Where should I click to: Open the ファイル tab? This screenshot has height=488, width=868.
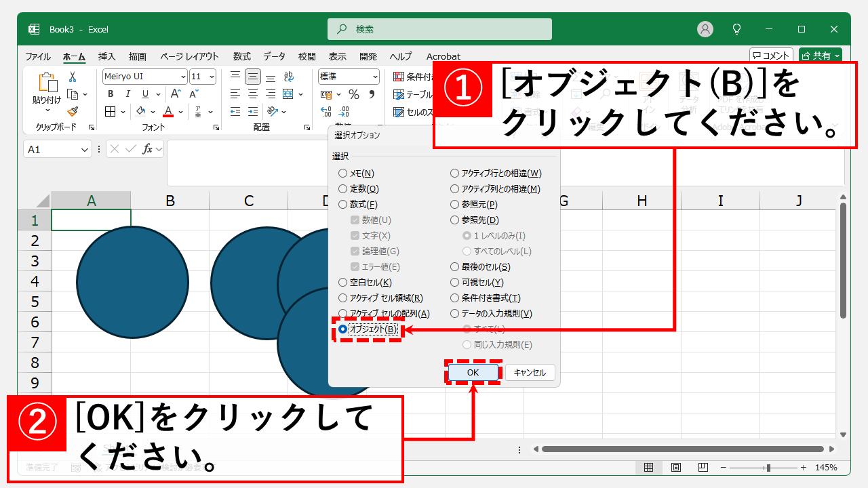pyautogui.click(x=38, y=56)
